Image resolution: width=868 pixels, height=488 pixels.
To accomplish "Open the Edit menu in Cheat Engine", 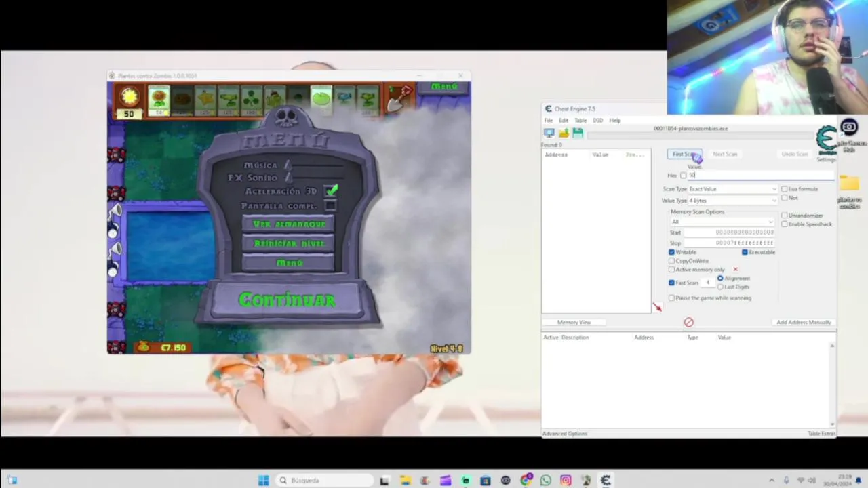I will click(x=563, y=121).
